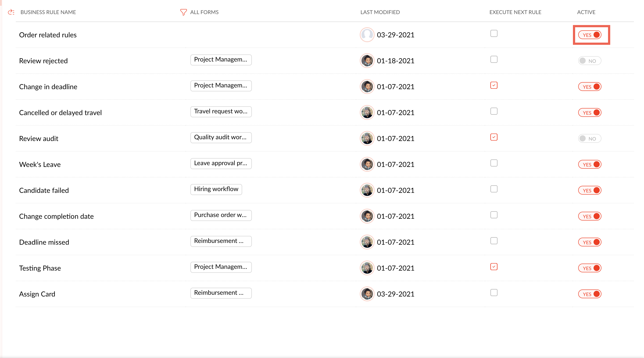Uncheck Execute Next Rule for Change in deadline

click(x=494, y=85)
